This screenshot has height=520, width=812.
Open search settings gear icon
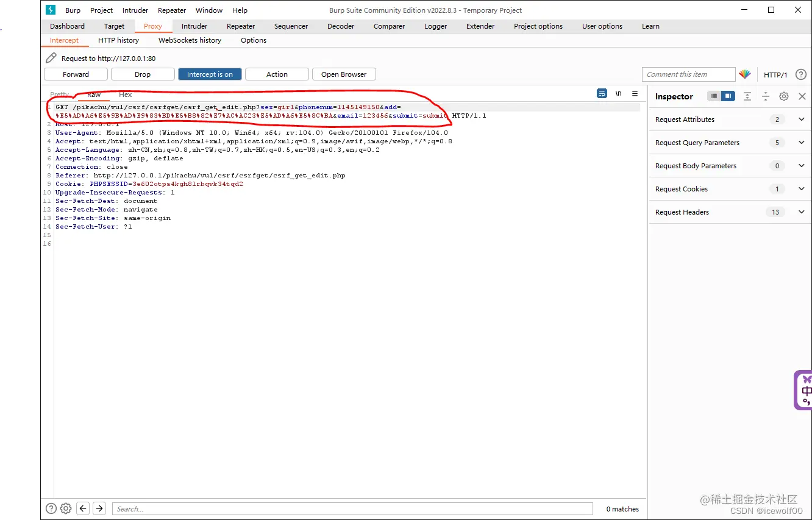point(66,508)
